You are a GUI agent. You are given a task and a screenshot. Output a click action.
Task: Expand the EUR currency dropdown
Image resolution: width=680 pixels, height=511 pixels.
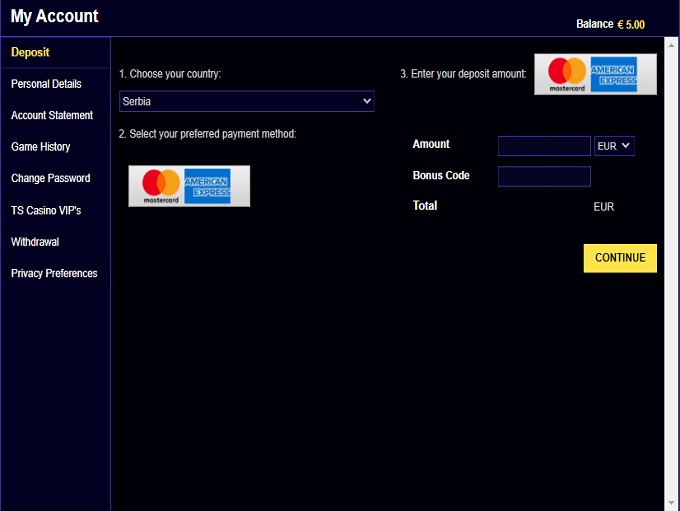point(614,146)
